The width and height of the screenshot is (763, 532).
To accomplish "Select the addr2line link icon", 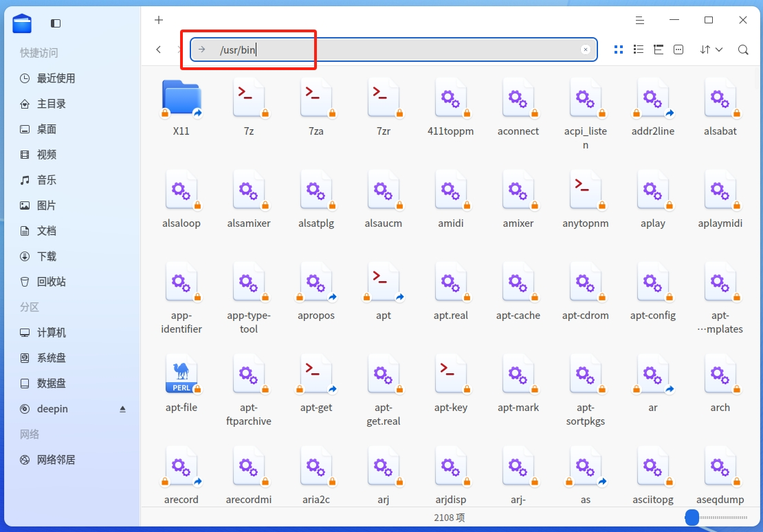I will (x=653, y=99).
